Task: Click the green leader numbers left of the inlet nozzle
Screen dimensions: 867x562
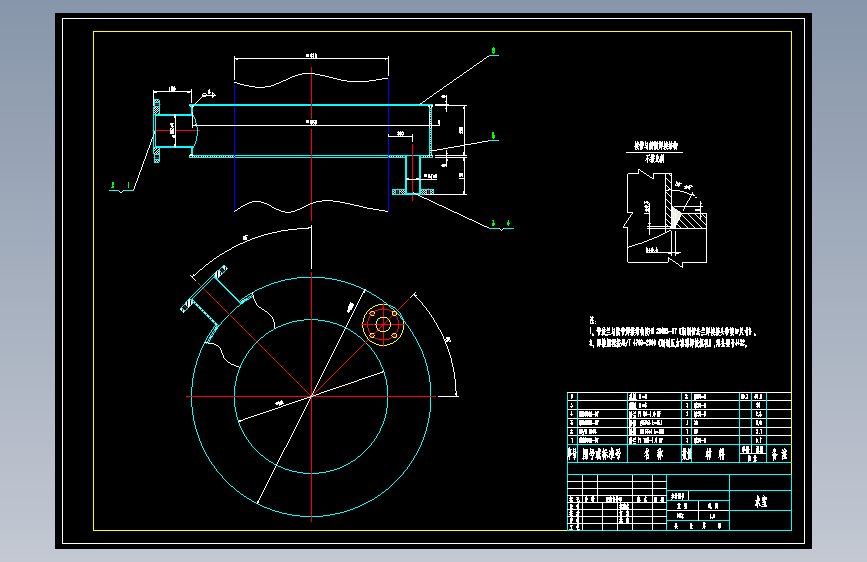Action: 121,185
